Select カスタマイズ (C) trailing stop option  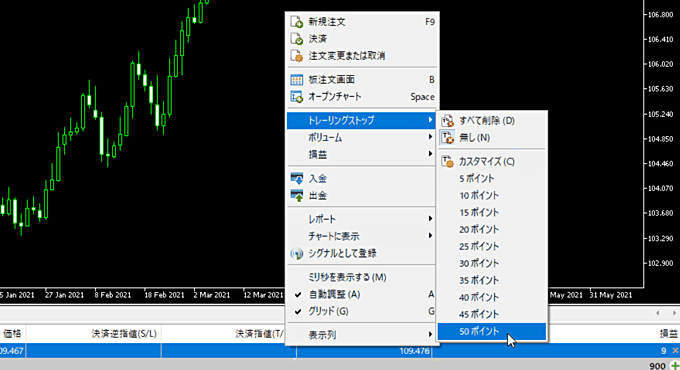click(492, 161)
